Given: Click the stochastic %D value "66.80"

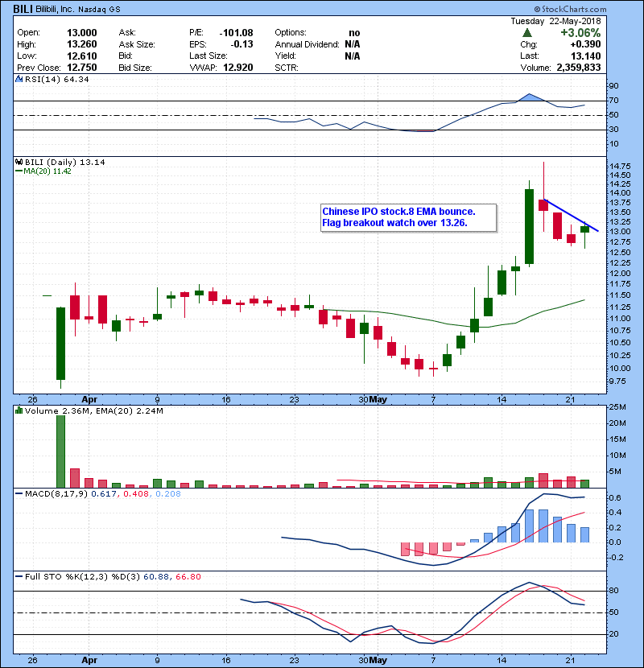Looking at the screenshot, I should click(188, 576).
